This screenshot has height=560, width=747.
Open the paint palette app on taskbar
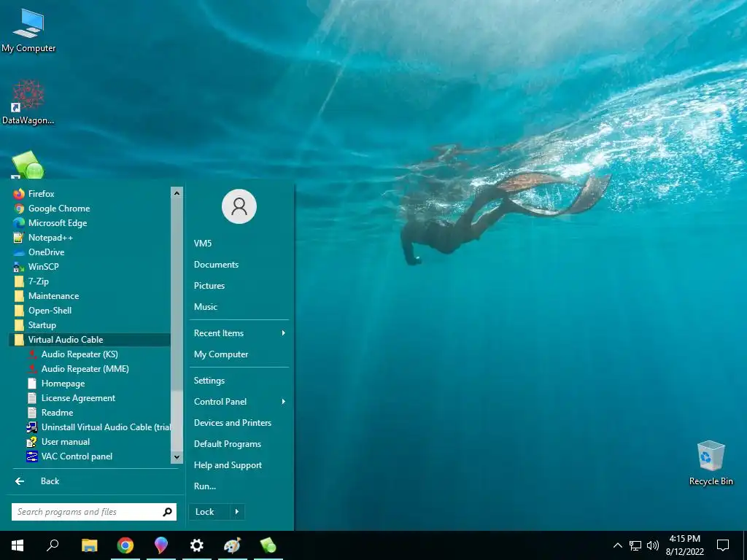coord(233,545)
